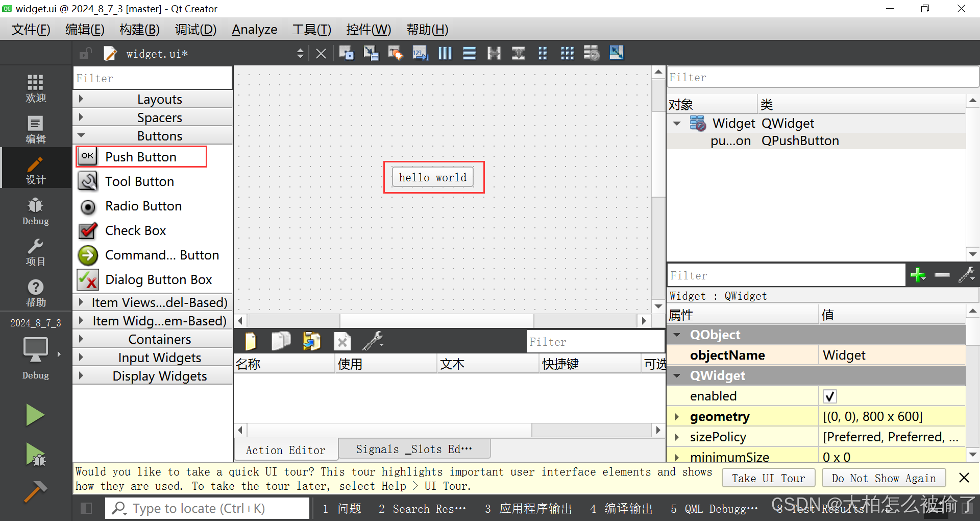Expand Containers widget category
The width and height of the screenshot is (980, 521).
pos(153,339)
